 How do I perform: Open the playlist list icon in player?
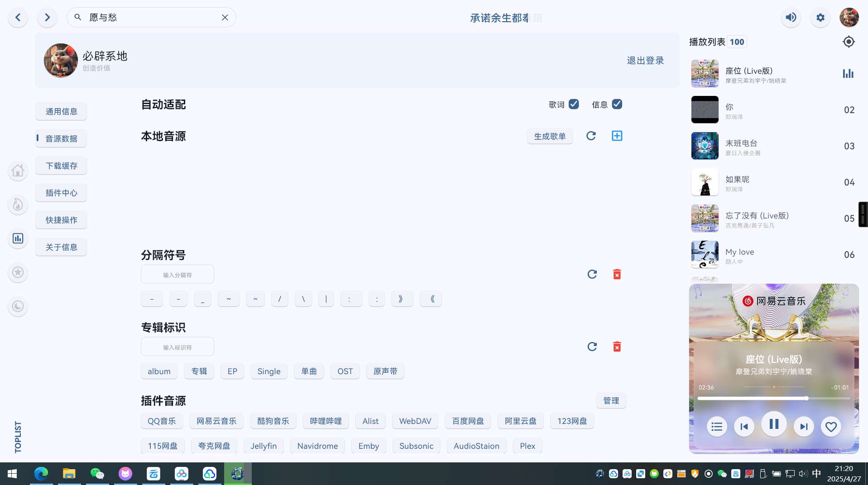pyautogui.click(x=717, y=426)
